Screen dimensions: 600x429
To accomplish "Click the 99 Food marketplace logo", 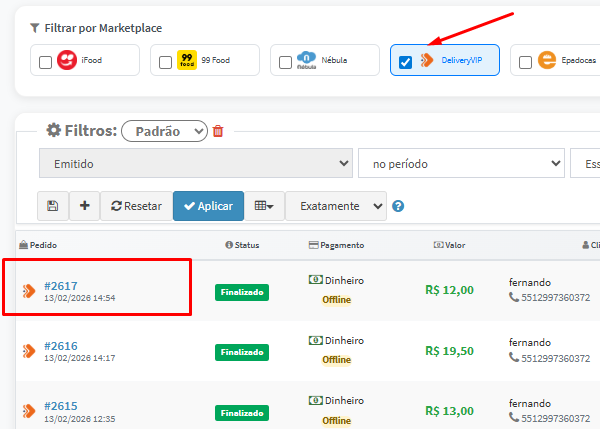I will pyautogui.click(x=187, y=61).
